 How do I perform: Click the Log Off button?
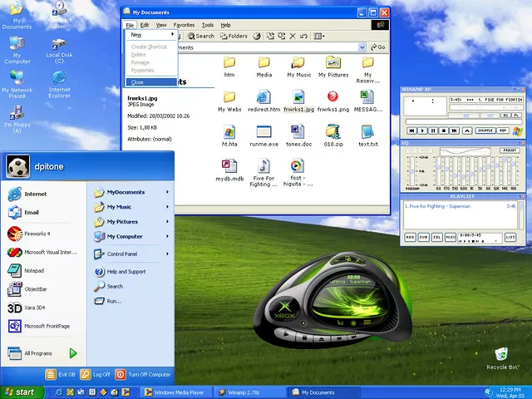(96, 375)
